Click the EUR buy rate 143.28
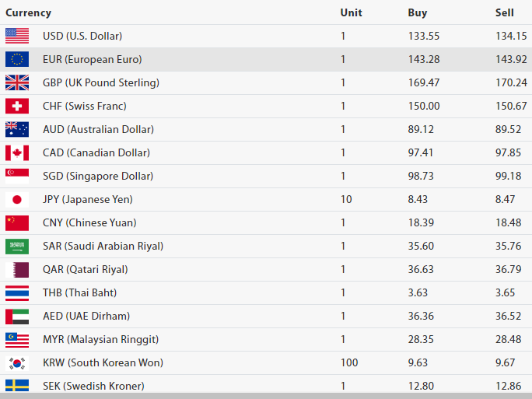 (423, 59)
